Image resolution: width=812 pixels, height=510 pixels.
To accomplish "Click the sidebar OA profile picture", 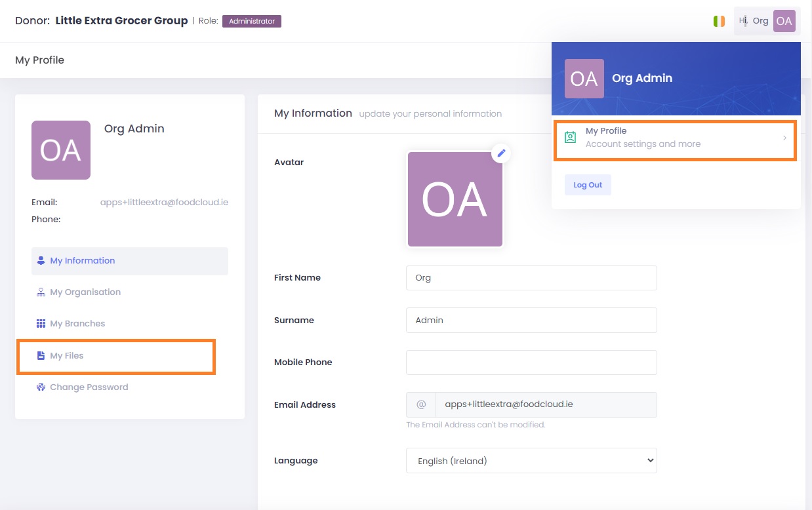I will (61, 150).
